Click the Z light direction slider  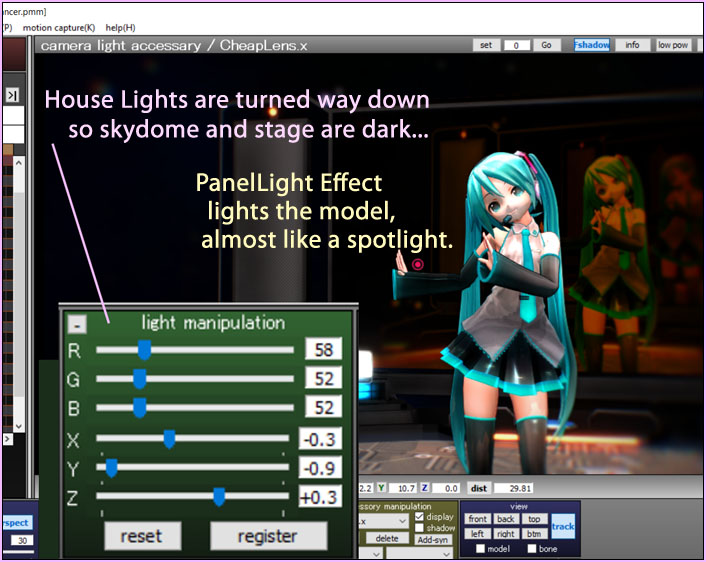192,496
